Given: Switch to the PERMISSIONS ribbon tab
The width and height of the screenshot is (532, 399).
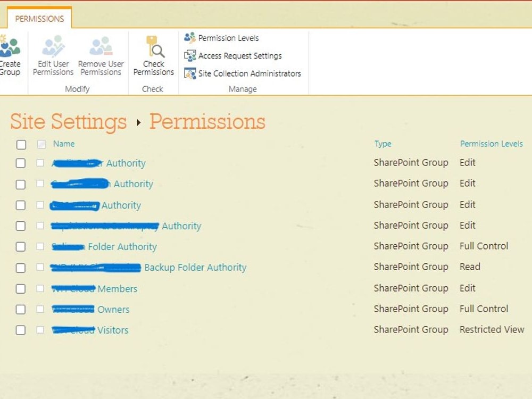Looking at the screenshot, I should click(x=39, y=19).
